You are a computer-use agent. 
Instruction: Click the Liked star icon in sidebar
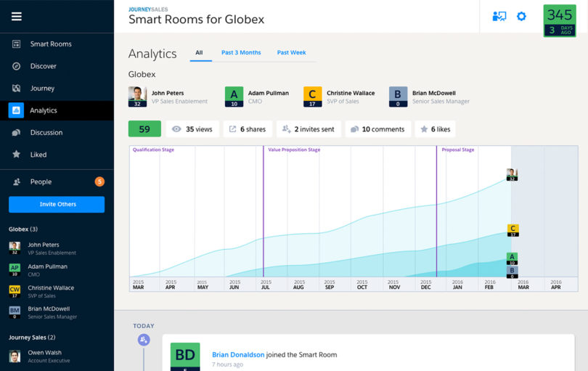tap(16, 154)
